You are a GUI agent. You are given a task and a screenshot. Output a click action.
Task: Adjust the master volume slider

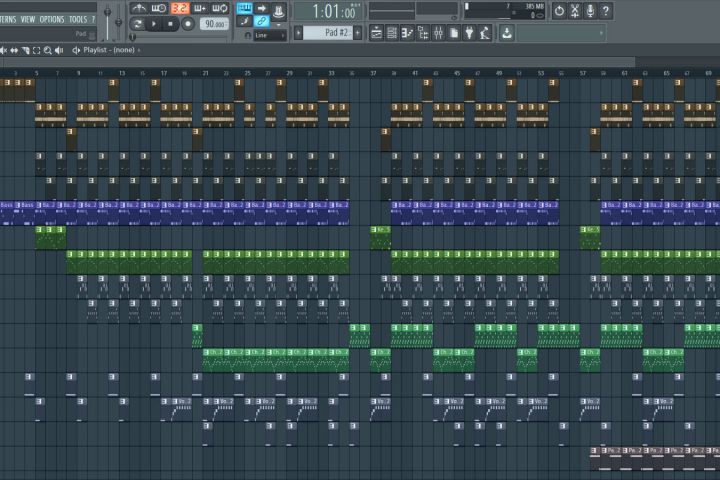[x=107, y=13]
